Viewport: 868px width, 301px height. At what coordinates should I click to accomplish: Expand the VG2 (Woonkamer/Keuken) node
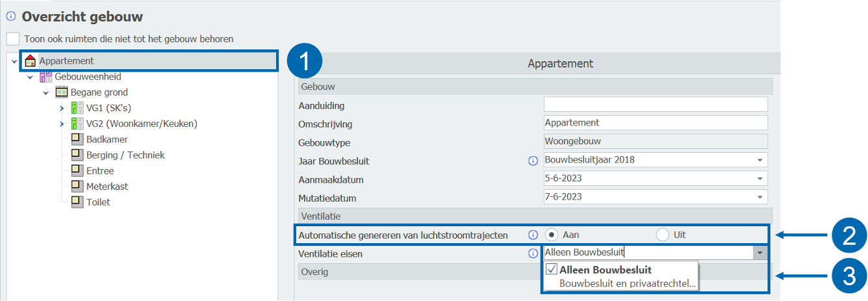(x=62, y=124)
